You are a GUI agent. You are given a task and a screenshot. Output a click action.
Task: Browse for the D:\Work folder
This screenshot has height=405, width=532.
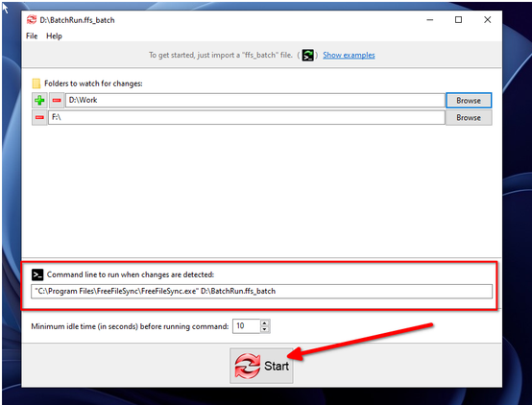click(x=469, y=101)
